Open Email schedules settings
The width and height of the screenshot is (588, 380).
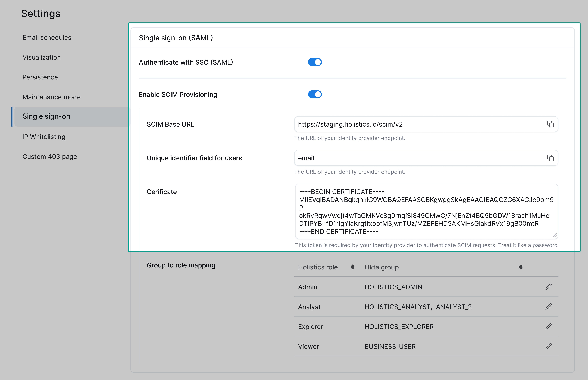(x=47, y=38)
